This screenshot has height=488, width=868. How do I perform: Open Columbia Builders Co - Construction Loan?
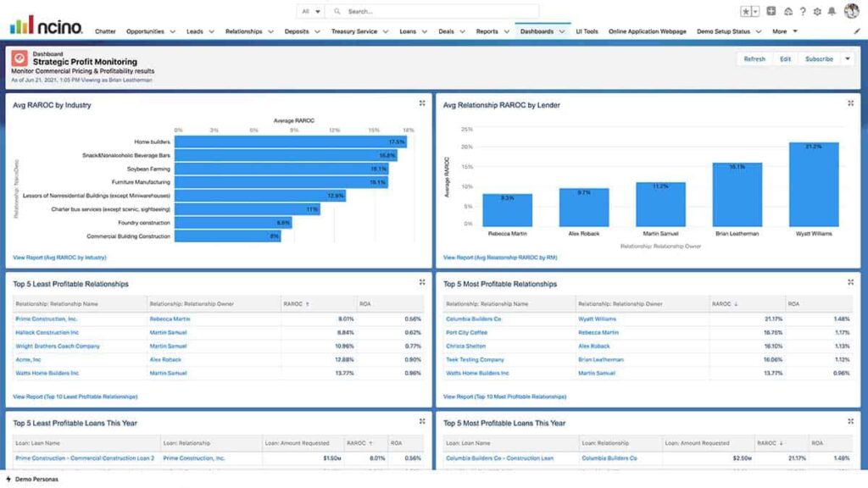(x=499, y=458)
